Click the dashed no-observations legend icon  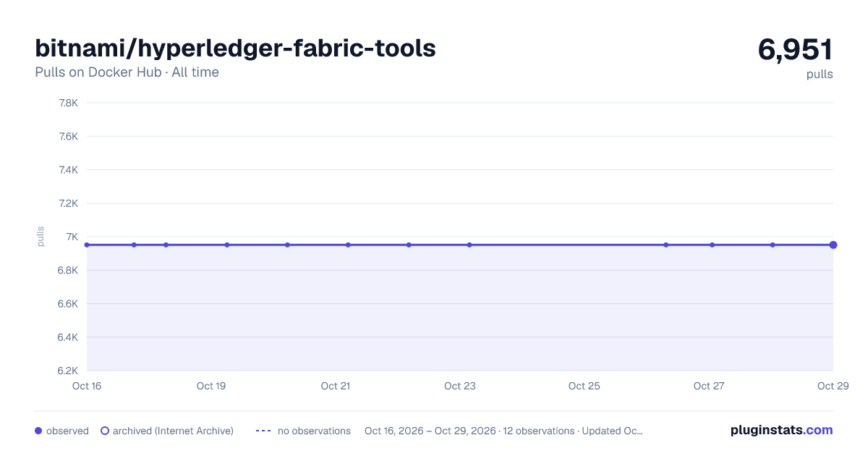(x=263, y=431)
